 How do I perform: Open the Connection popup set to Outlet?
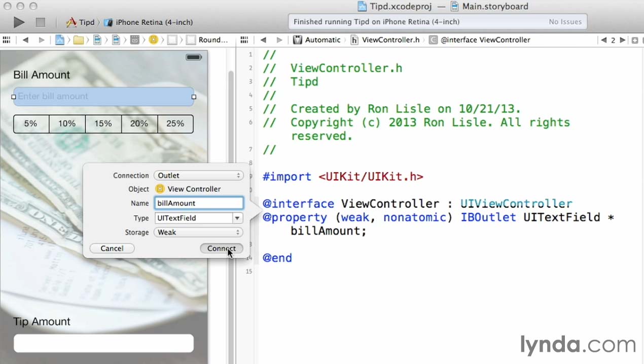(x=198, y=176)
